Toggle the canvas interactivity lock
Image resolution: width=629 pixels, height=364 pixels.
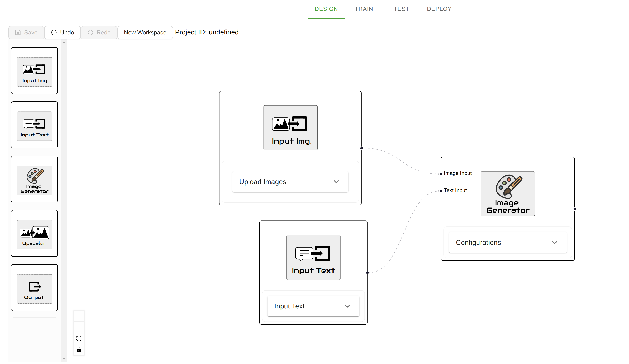[x=79, y=350]
